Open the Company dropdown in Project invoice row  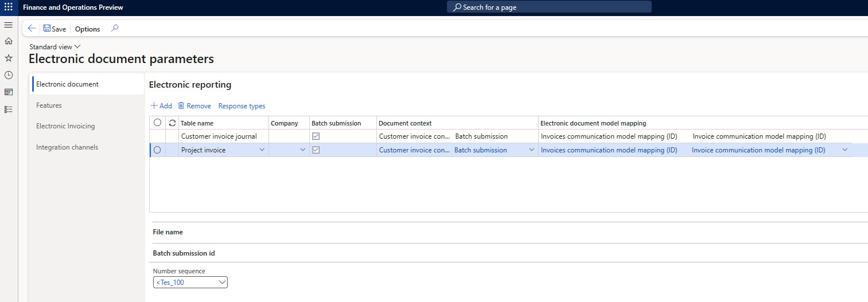(303, 150)
